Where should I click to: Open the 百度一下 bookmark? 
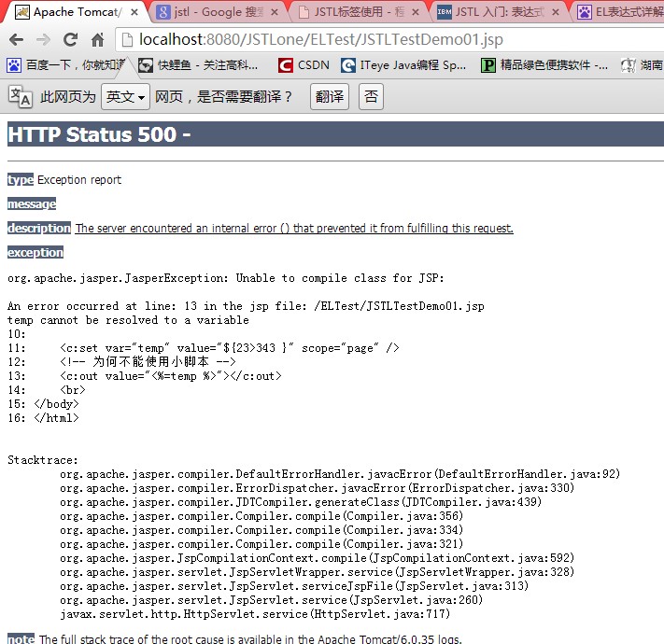66,64
